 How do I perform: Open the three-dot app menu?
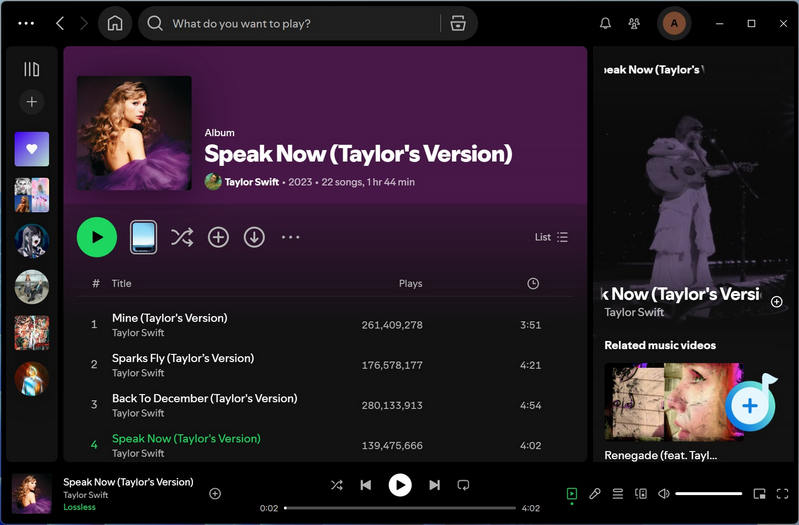tap(26, 23)
